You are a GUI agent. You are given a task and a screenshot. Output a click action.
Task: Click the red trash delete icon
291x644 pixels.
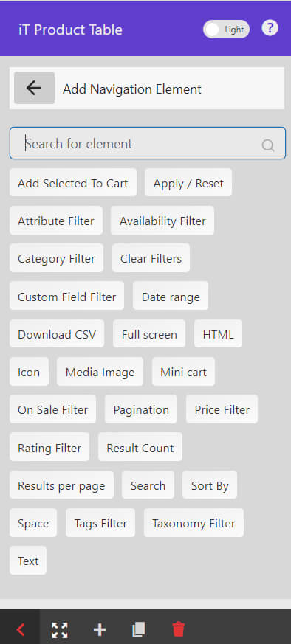(x=179, y=629)
